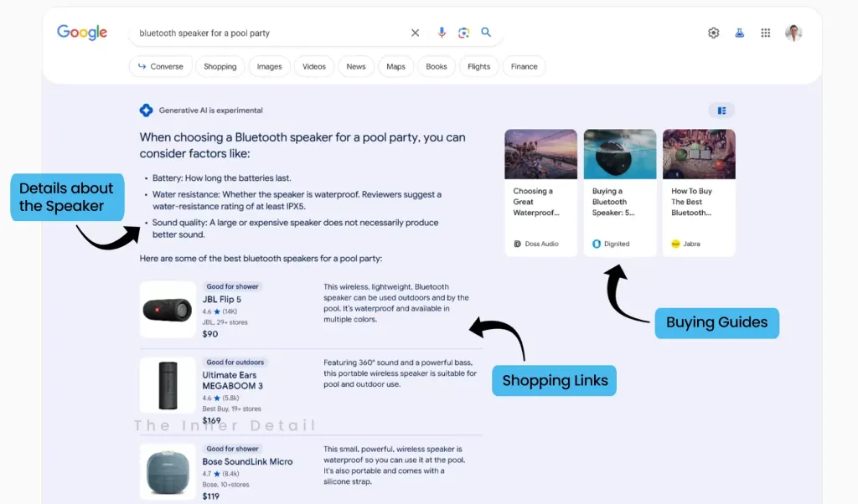This screenshot has height=504, width=858.
Task: Open JBL Flip 5 product listing
Action: [x=222, y=300]
